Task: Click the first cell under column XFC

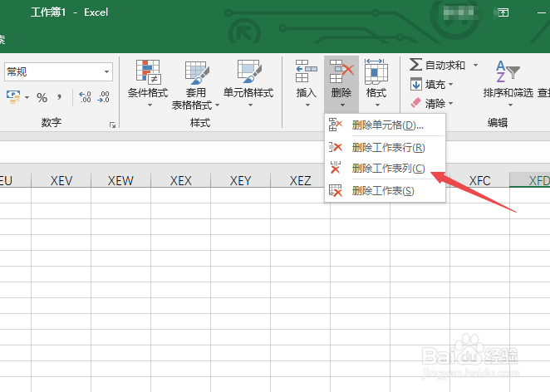Action: 479,195
